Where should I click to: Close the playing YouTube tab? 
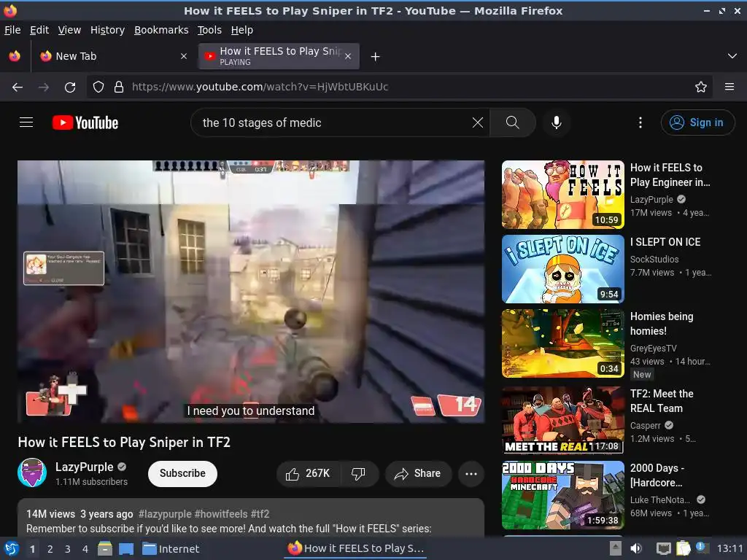[x=348, y=56]
